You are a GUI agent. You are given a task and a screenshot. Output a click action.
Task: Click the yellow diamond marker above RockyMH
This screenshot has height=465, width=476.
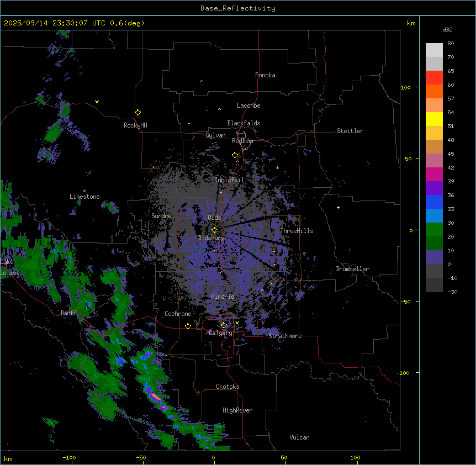137,113
